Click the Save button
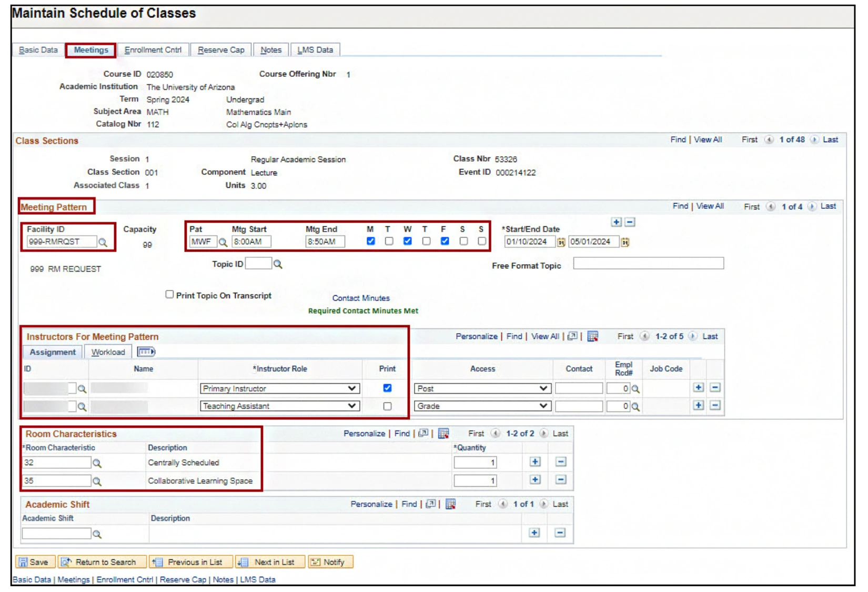Viewport: 868px width, 592px height. click(x=35, y=562)
